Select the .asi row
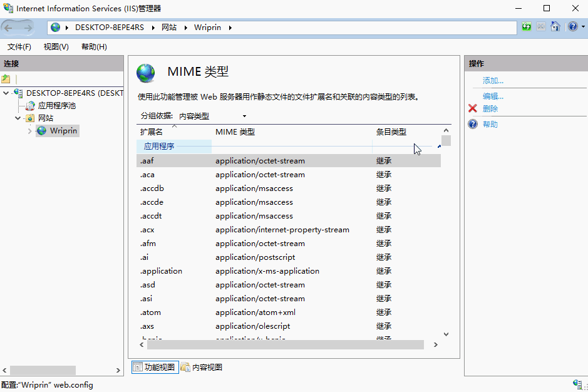This screenshot has width=588, height=392. 289,299
